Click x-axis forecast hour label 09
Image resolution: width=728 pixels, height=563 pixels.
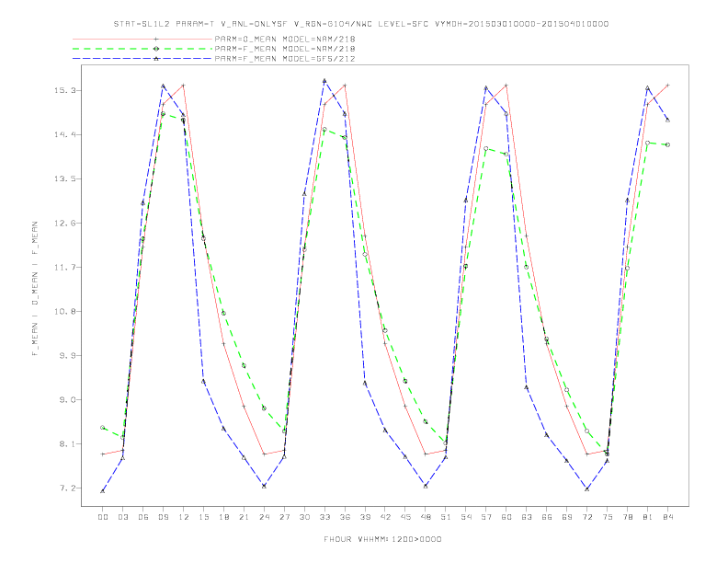tap(163, 517)
